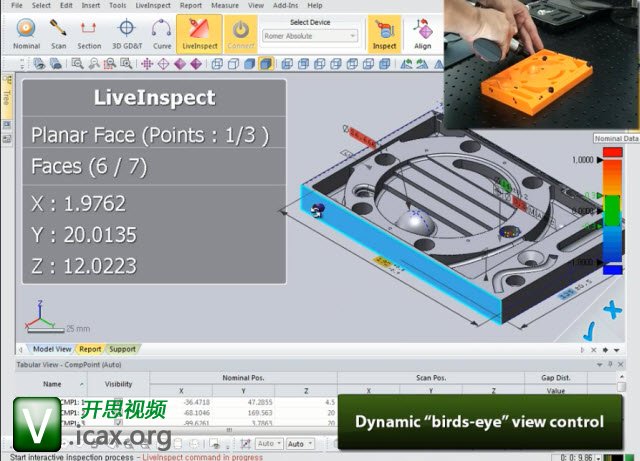Click the zoom-to-selection red box magnifier
640x461 pixels.
click(x=110, y=64)
